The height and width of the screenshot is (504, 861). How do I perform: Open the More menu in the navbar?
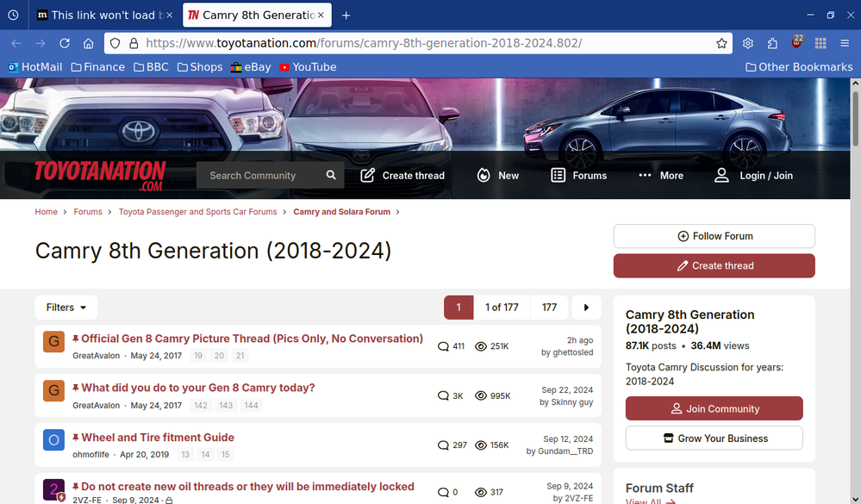(661, 175)
